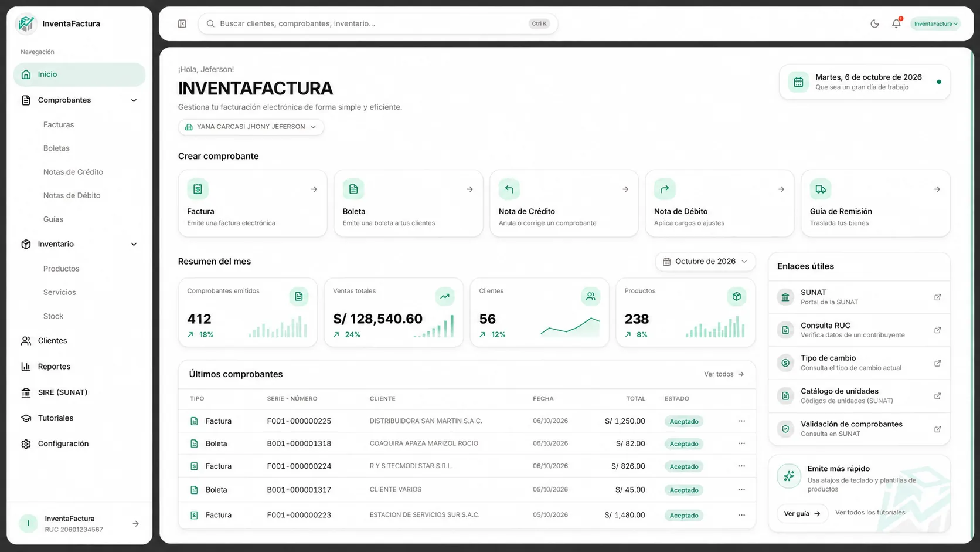Open Consulta RUC useful link
Image resolution: width=980 pixels, height=552 pixels.
[x=859, y=330]
